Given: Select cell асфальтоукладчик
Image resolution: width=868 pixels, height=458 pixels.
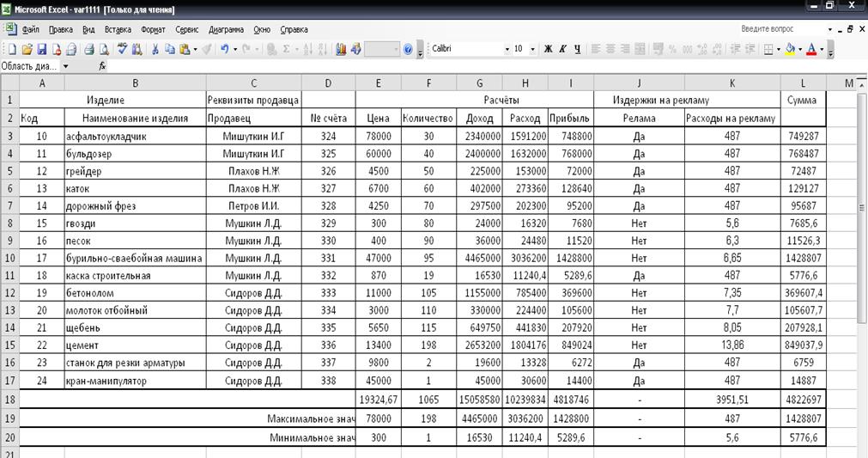Looking at the screenshot, I should (135, 137).
